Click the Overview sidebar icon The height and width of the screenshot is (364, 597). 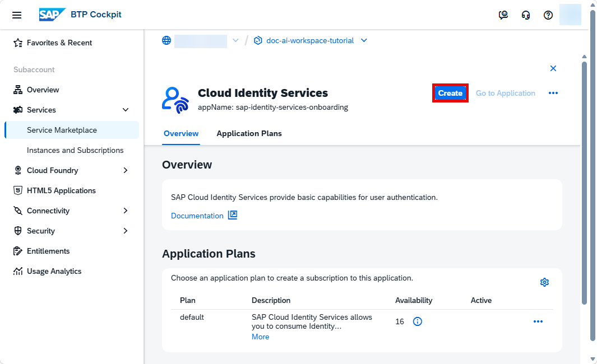pos(18,90)
